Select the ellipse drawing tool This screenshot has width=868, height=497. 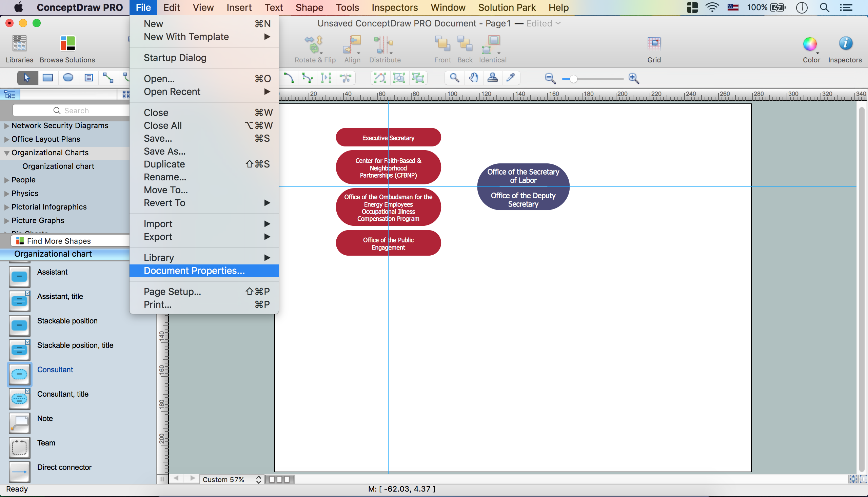pyautogui.click(x=68, y=78)
